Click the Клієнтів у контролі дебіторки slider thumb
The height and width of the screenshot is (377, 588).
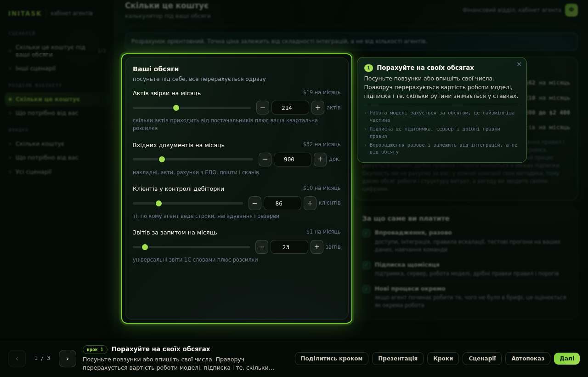[x=158, y=203]
